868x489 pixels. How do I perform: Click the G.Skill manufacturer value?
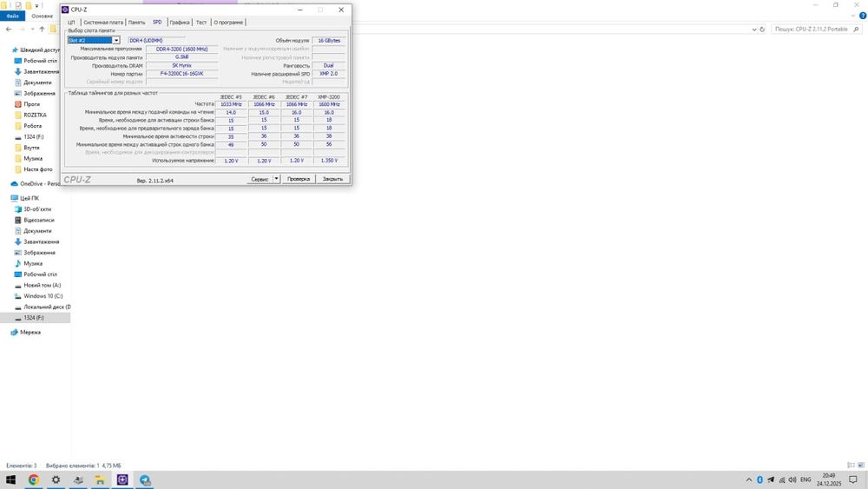click(181, 57)
